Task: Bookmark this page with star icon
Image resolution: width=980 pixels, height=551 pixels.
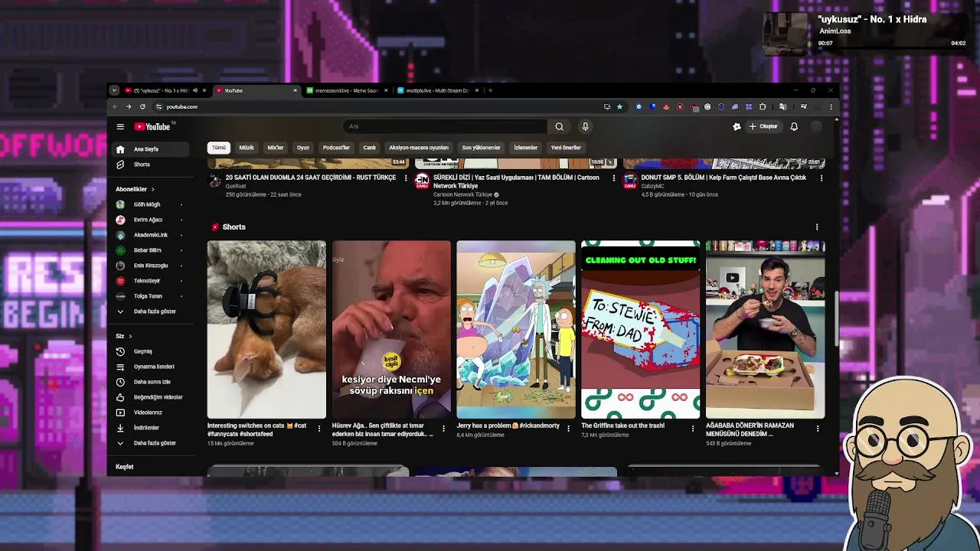Action: pos(619,107)
